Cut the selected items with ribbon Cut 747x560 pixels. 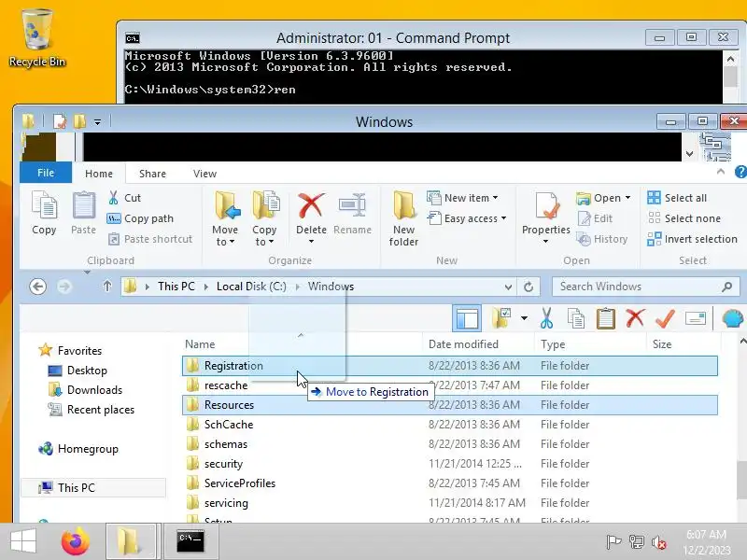pyautogui.click(x=125, y=198)
